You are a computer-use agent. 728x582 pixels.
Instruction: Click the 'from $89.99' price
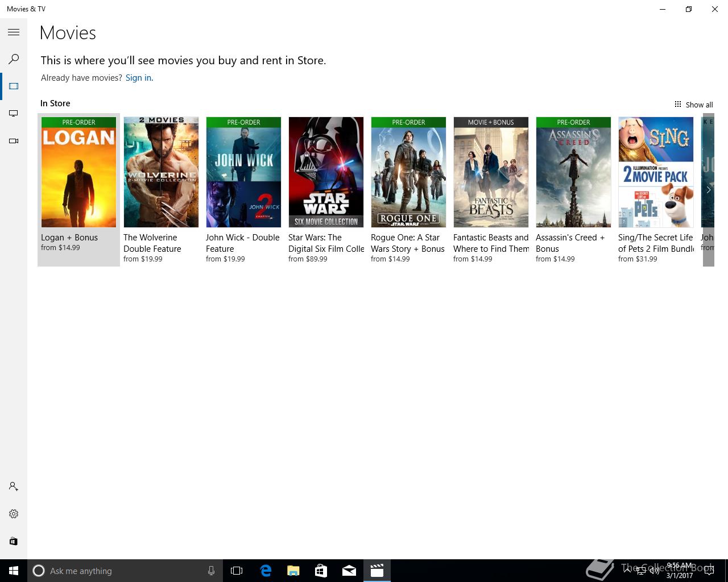[308, 259]
